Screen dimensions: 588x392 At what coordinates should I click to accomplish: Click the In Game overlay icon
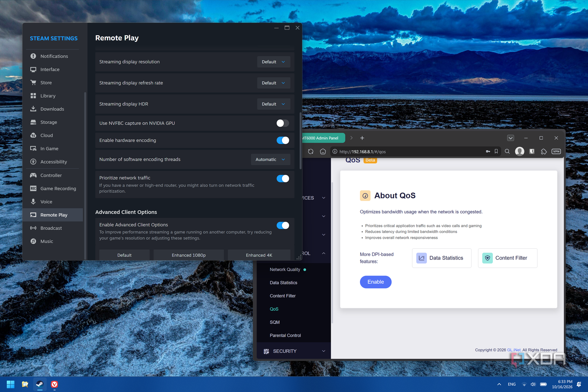click(33, 149)
